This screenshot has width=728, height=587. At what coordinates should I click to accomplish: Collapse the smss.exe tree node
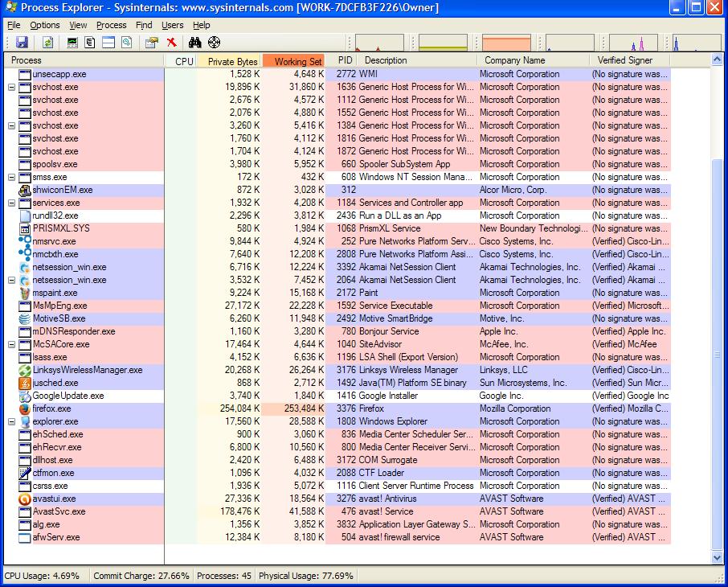pyautogui.click(x=11, y=177)
